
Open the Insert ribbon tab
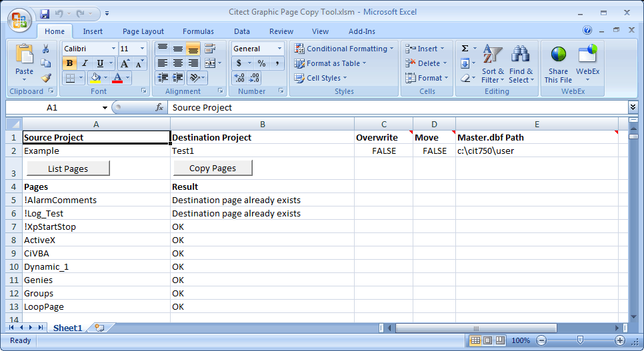coord(93,31)
